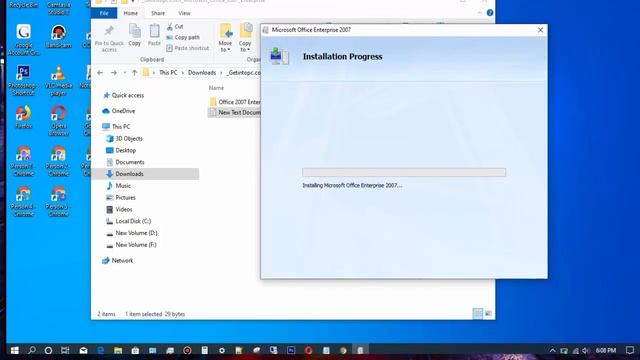640x360 pixels.
Task: Open the VLC media player desktop icon
Action: coord(58,81)
